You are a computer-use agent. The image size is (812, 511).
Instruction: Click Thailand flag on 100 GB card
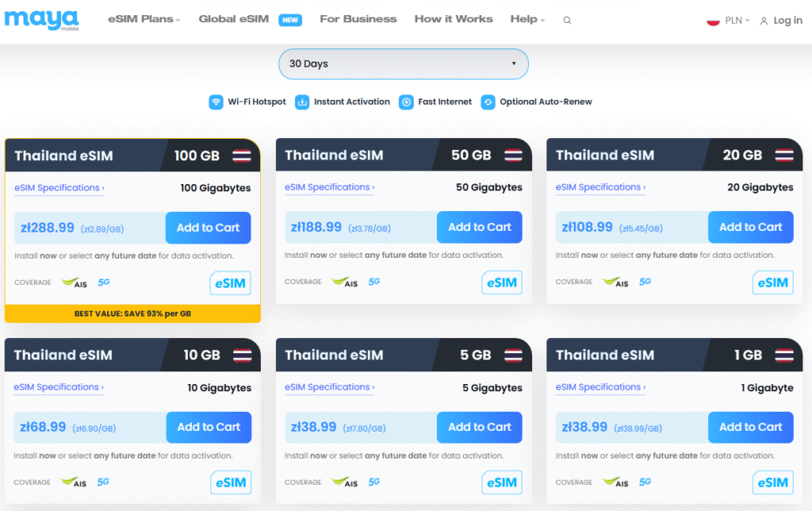[242, 156]
